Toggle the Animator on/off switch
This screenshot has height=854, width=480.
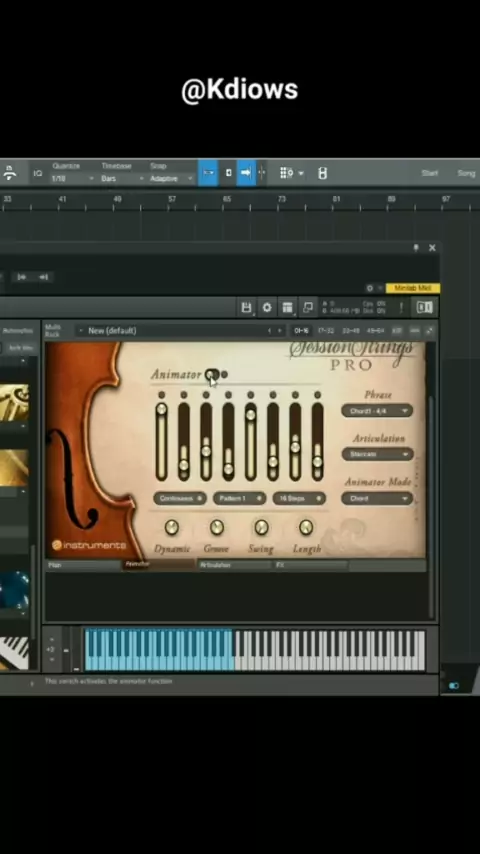tap(211, 374)
